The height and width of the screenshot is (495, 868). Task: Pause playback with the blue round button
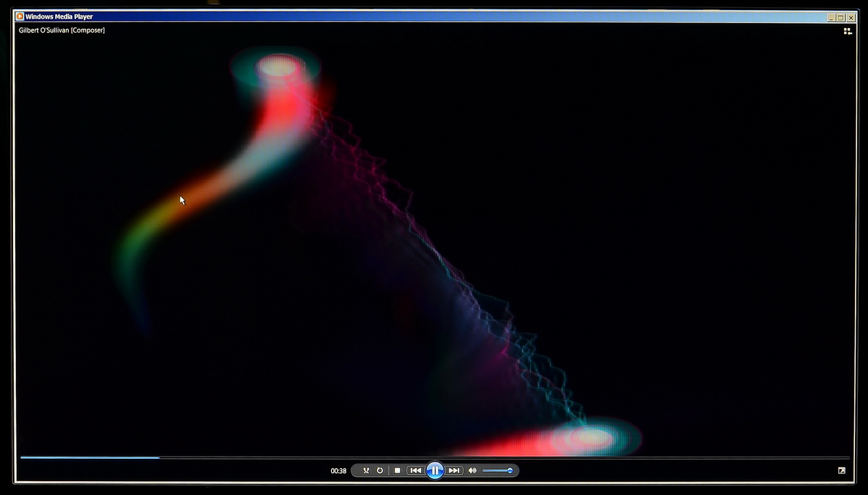[435, 470]
